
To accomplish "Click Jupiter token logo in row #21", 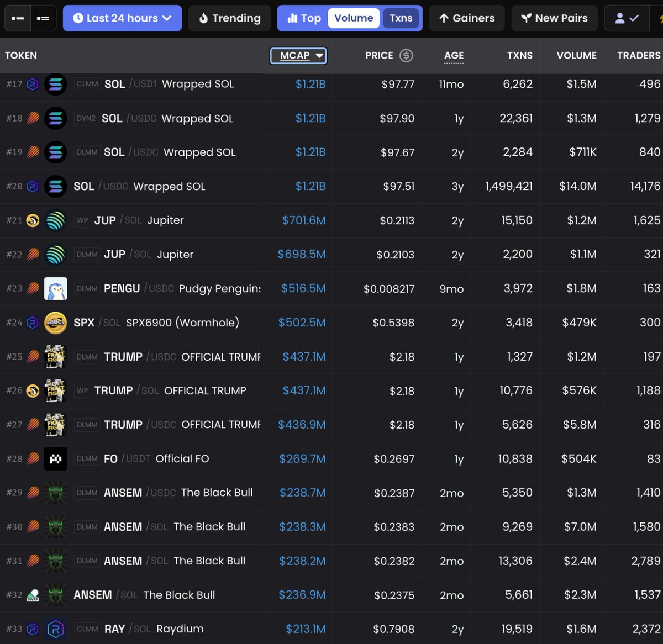I will tap(55, 220).
